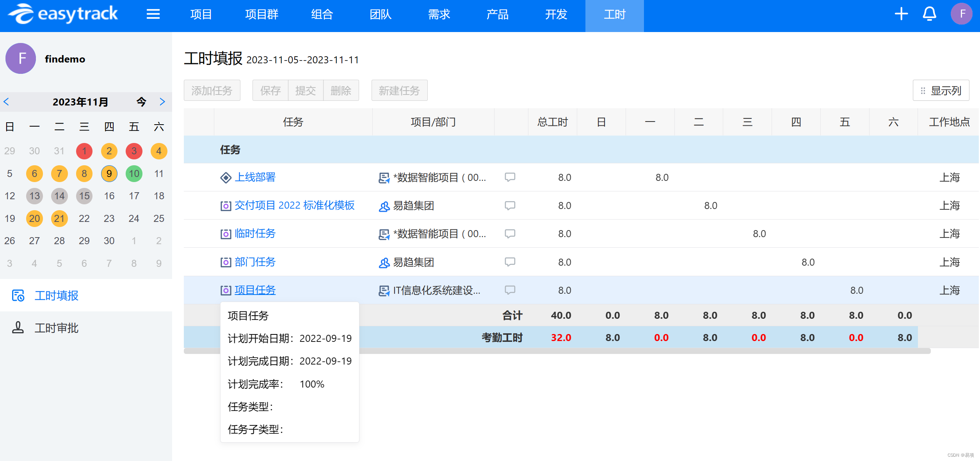Viewport: 980px width, 461px height.
Task: Click the 添加任务 button
Action: (212, 90)
